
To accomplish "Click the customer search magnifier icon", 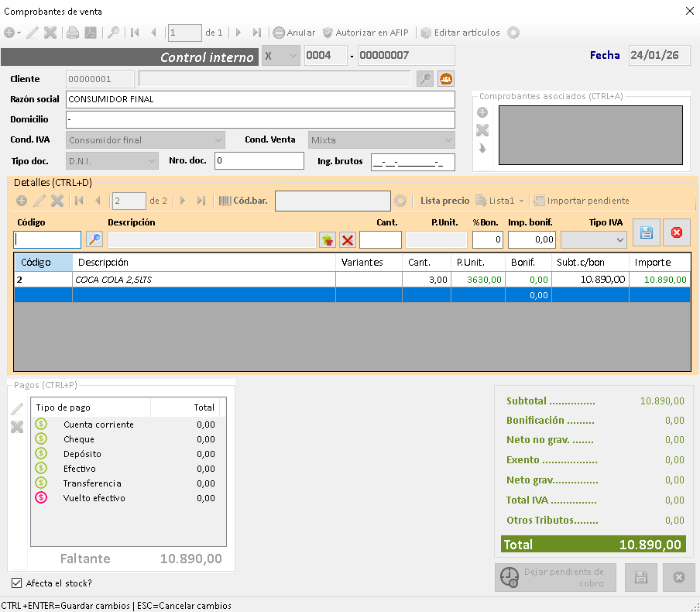I will [424, 78].
